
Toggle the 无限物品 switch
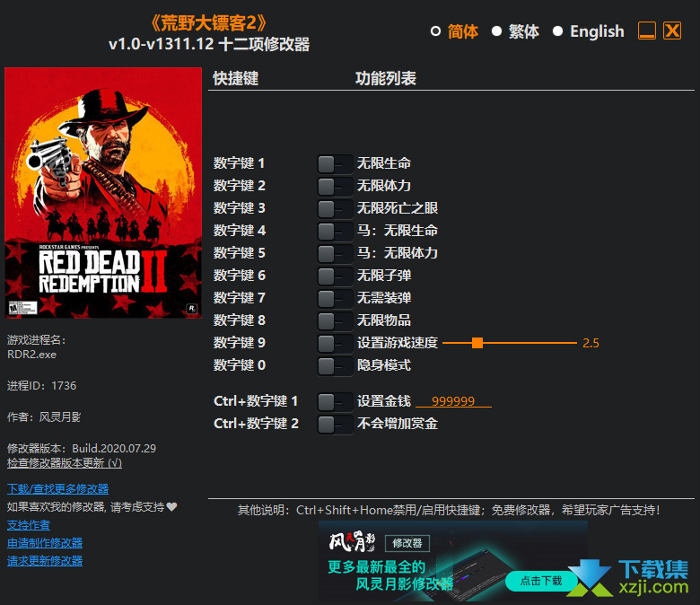point(335,320)
